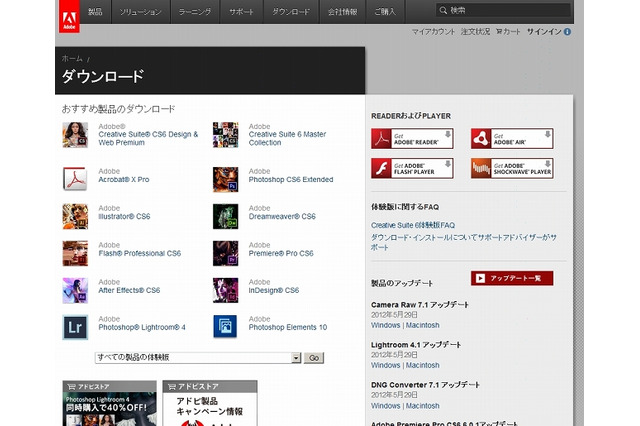640x426 pixels.
Task: Open the ダウンロード navigation menu
Action: tap(291, 12)
